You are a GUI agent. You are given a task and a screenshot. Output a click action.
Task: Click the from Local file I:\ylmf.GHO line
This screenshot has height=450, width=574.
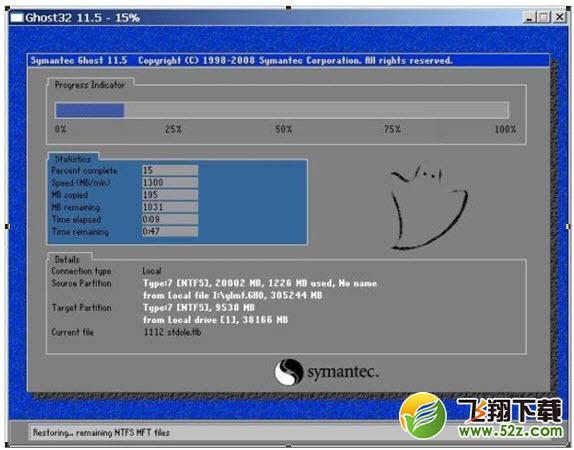click(x=232, y=295)
